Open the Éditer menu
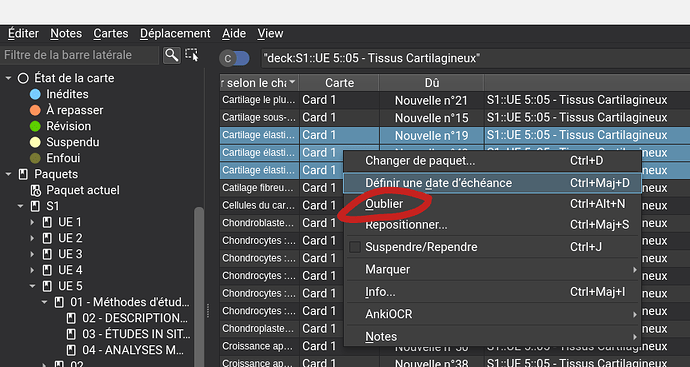This screenshot has height=367, width=690. tap(23, 33)
